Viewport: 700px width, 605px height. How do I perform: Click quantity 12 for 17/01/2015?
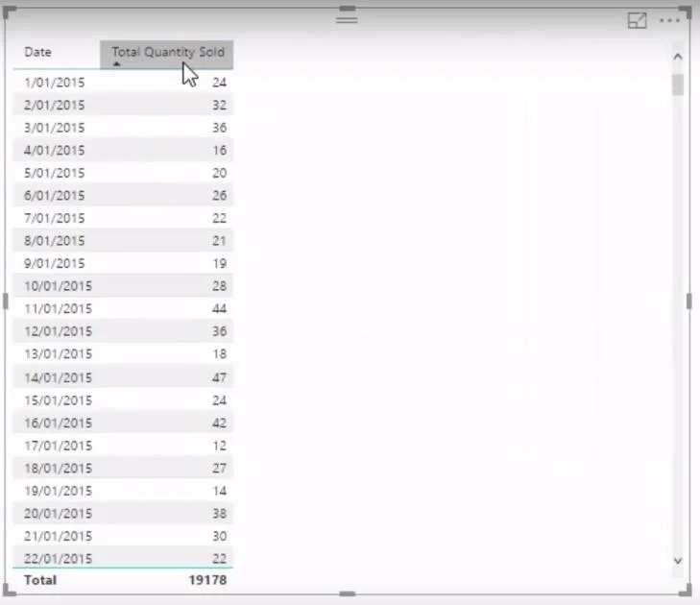[x=219, y=446]
